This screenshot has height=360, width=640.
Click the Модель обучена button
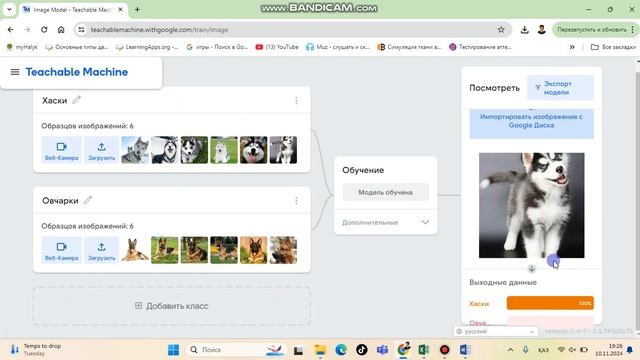pos(385,192)
